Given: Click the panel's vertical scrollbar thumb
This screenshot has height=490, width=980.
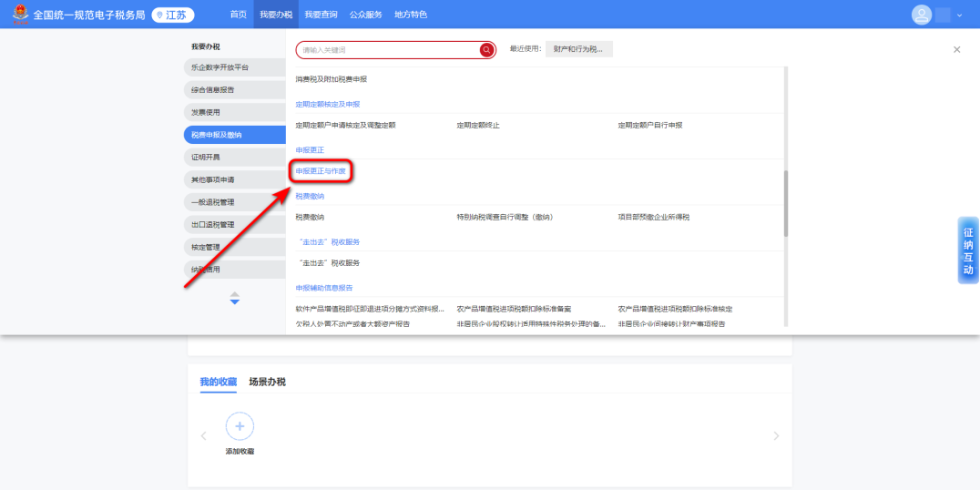Looking at the screenshot, I should coord(786,202).
